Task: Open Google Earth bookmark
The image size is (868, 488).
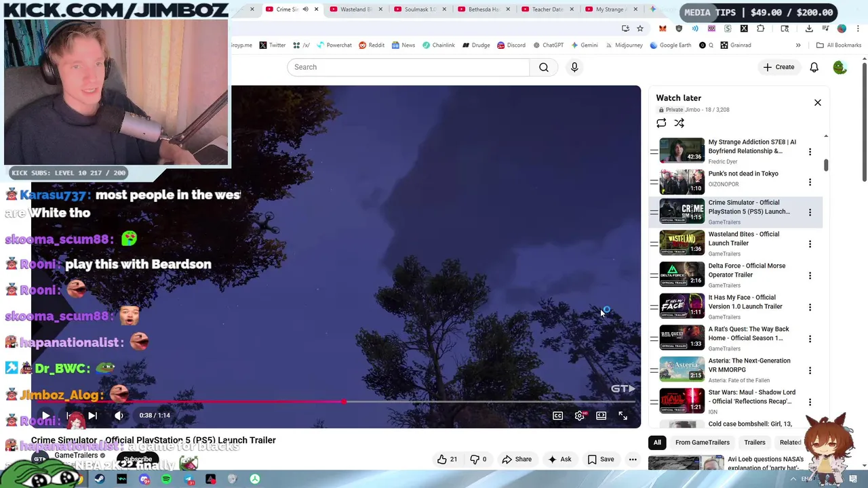Action: click(x=670, y=45)
